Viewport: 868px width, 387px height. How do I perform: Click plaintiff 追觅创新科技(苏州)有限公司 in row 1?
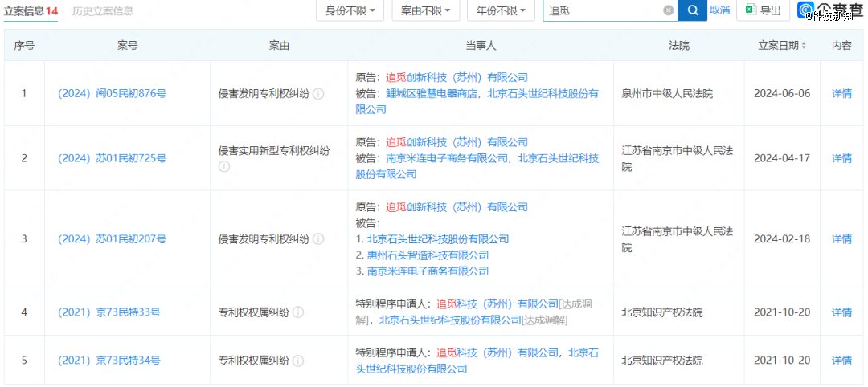coord(457,77)
